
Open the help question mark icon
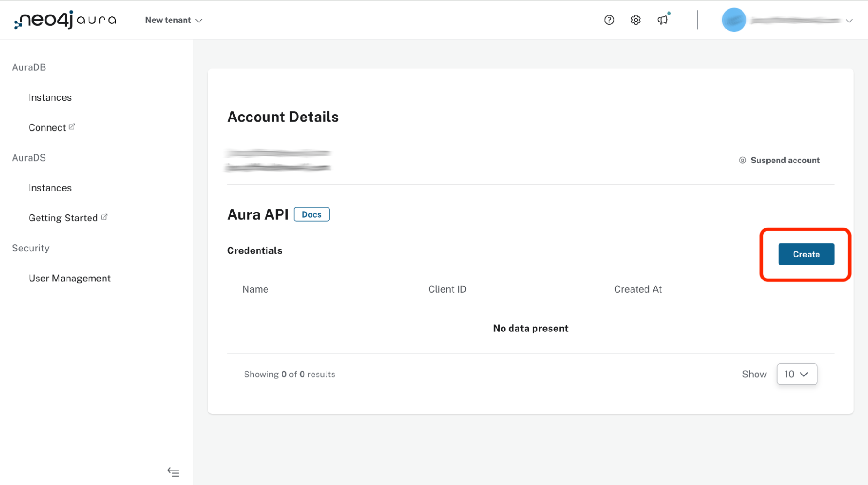click(609, 20)
